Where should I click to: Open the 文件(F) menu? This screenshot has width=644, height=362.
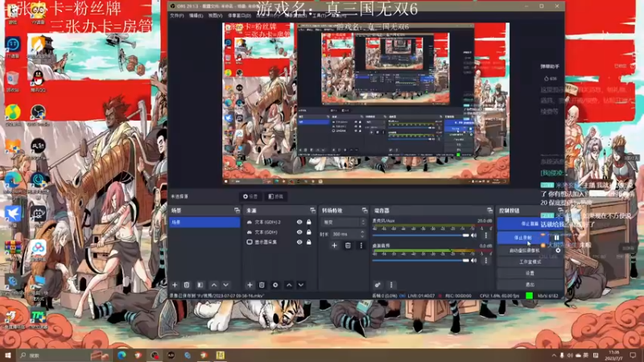point(177,15)
